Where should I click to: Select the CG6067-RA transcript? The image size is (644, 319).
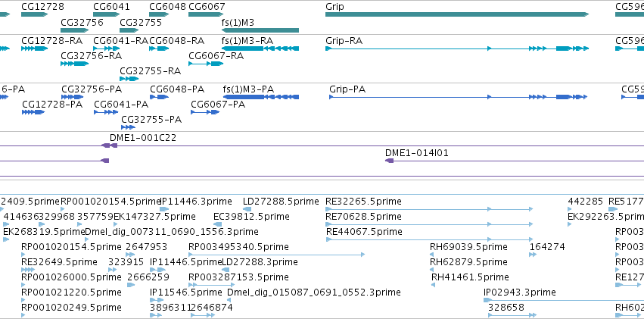pyautogui.click(x=206, y=64)
